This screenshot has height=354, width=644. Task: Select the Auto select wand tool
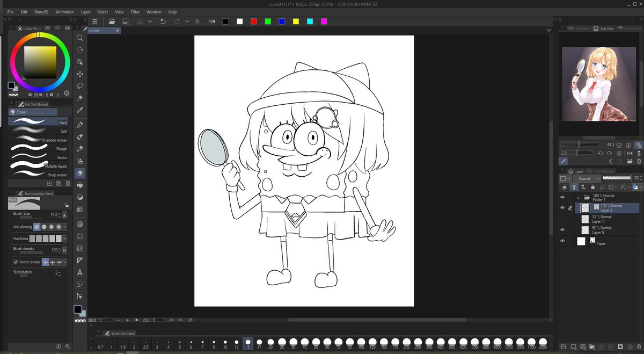tap(80, 98)
